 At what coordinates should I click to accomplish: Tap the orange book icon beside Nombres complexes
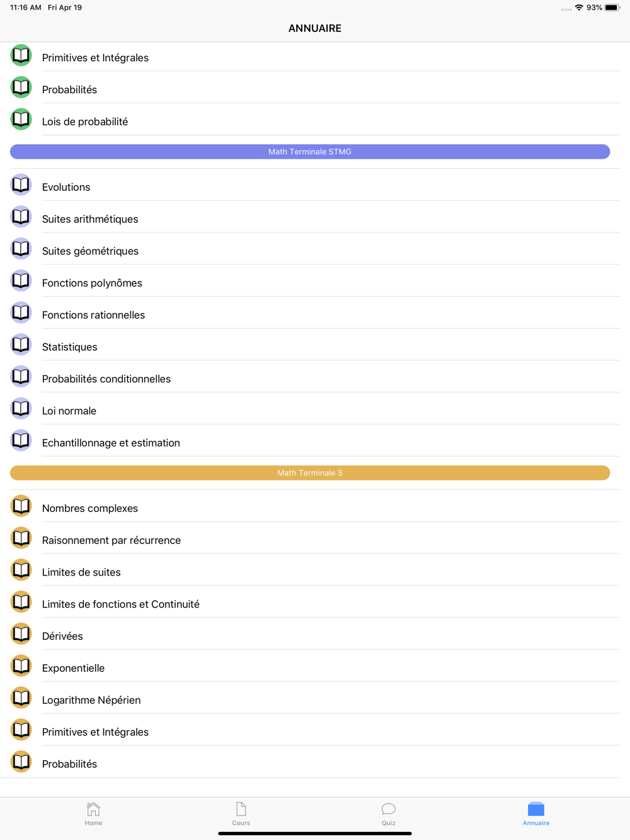21,506
